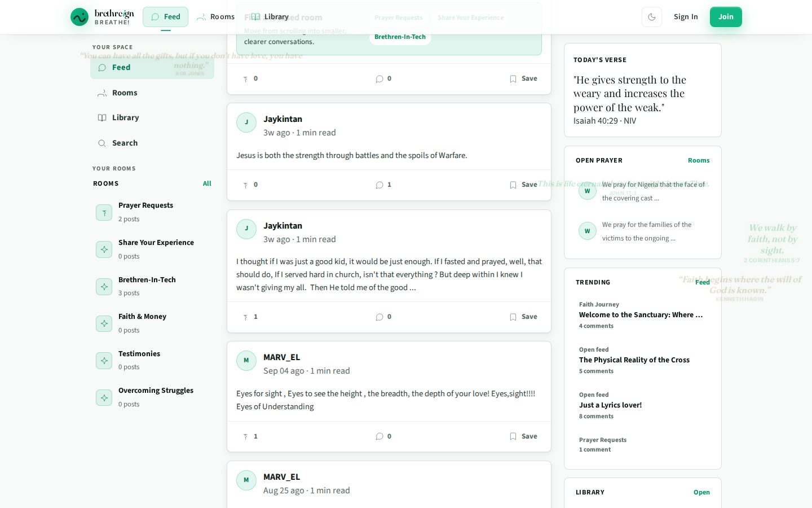This screenshot has height=508, width=812.
Task: Click the Brethreign Breathe logo icon
Action: click(80, 17)
